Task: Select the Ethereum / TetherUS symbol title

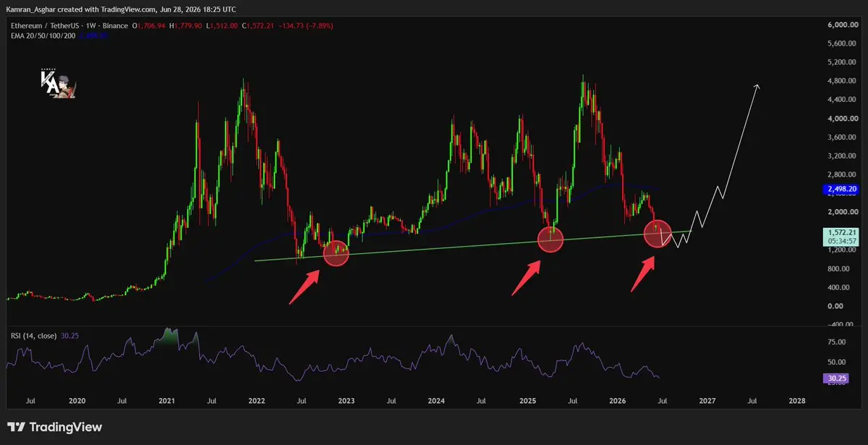Action: [46, 25]
